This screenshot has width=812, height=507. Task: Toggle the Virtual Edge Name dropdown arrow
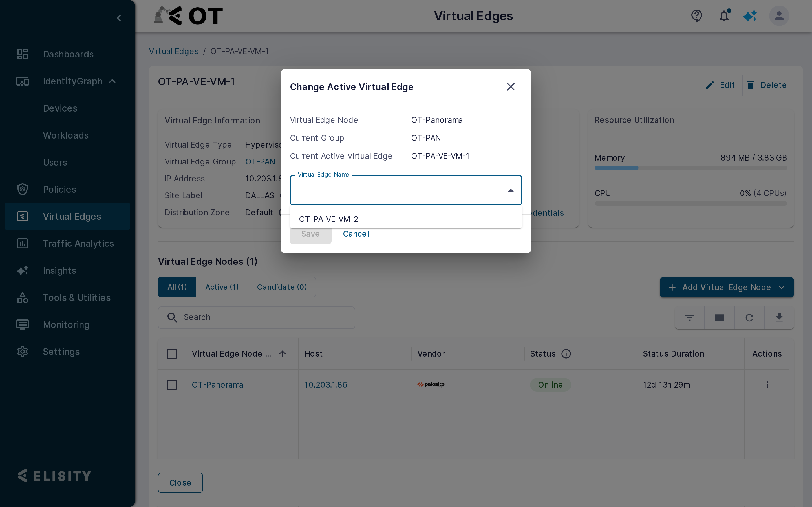[511, 190]
